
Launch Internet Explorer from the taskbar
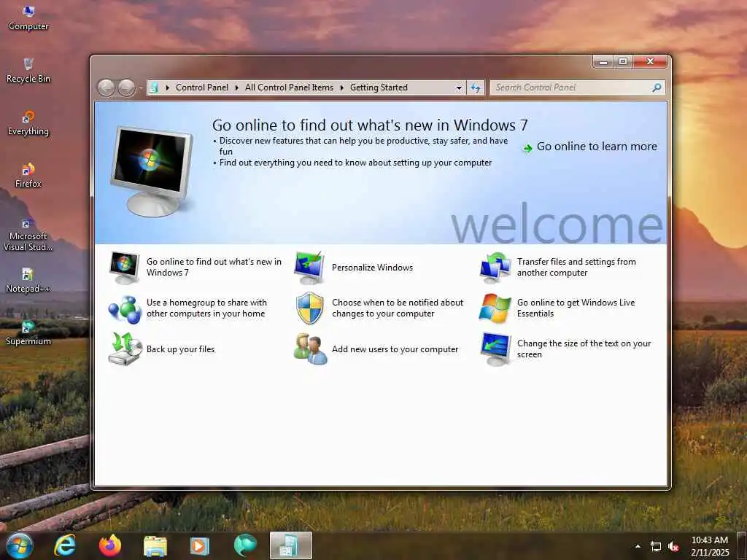65,545
